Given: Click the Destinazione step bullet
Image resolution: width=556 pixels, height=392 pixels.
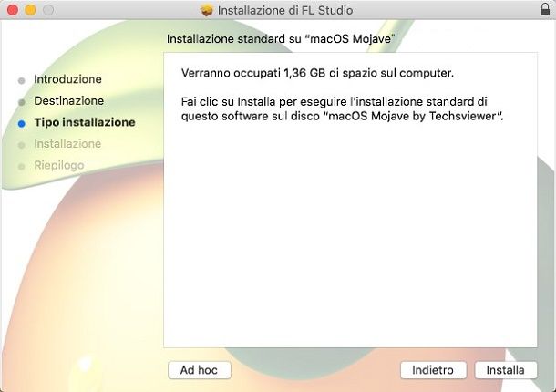Looking at the screenshot, I should [x=22, y=102].
